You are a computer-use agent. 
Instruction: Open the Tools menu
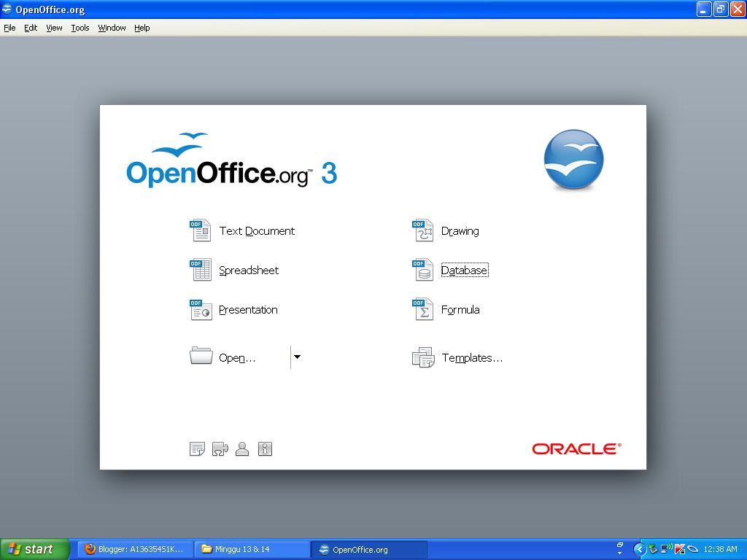coord(80,28)
